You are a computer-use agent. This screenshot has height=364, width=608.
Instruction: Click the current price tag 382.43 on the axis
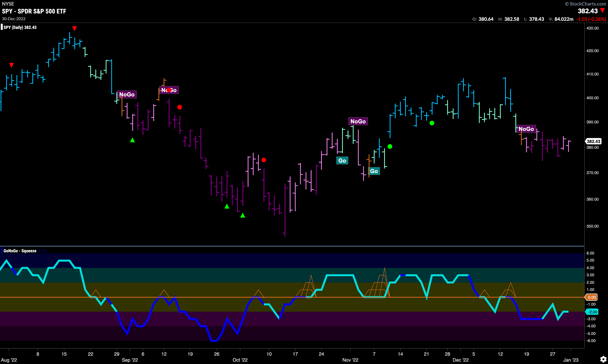(593, 141)
